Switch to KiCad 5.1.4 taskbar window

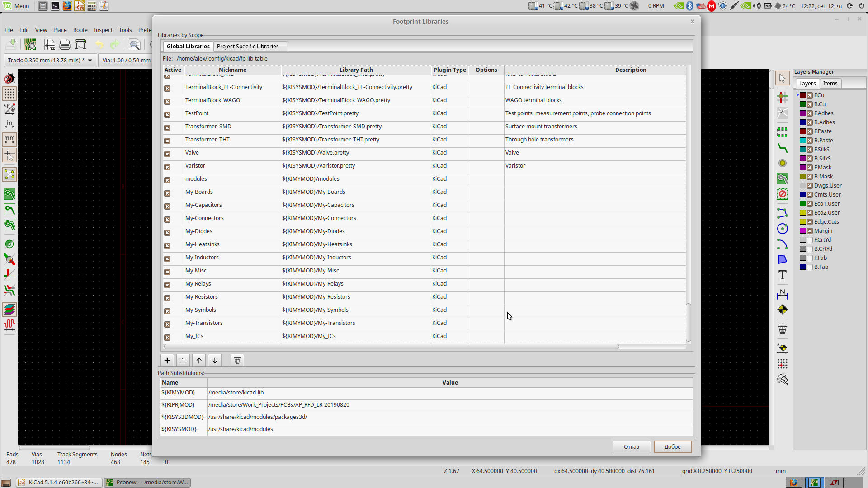click(x=59, y=482)
